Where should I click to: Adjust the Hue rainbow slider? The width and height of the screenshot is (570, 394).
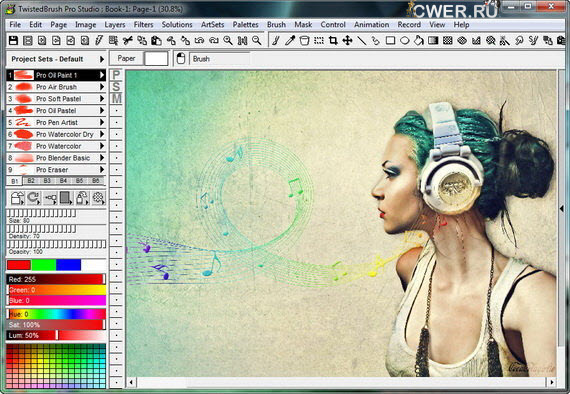pos(56,314)
